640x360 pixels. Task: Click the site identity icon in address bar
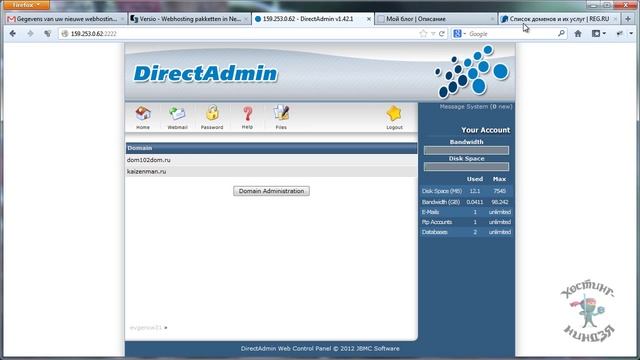(x=64, y=34)
